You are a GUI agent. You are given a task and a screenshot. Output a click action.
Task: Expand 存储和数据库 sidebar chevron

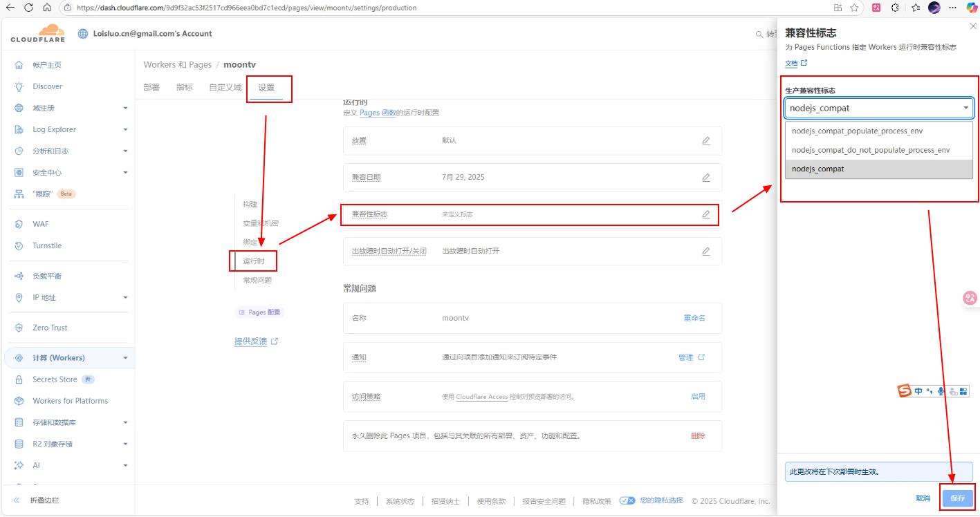coord(125,422)
